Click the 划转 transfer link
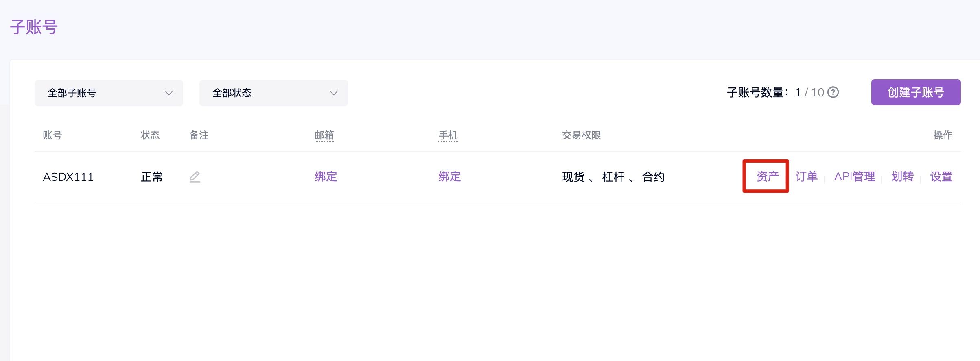Screen dimensions: 980x361 tap(902, 176)
